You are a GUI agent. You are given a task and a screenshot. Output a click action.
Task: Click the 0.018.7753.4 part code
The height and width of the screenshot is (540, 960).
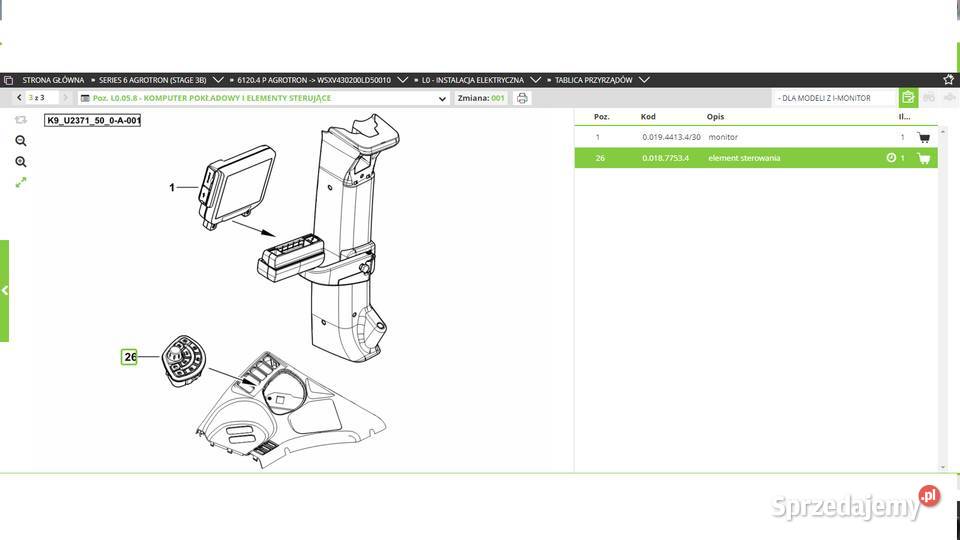[665, 158]
